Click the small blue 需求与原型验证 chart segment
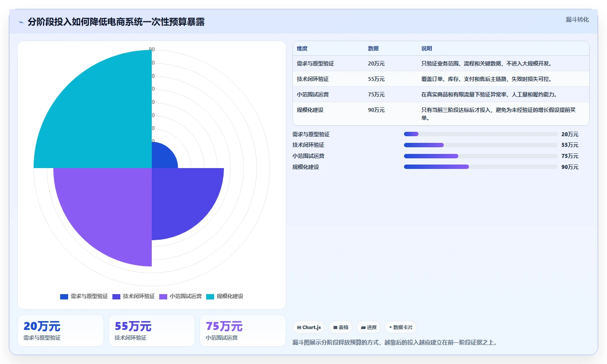The image size is (607, 364). coord(162,157)
